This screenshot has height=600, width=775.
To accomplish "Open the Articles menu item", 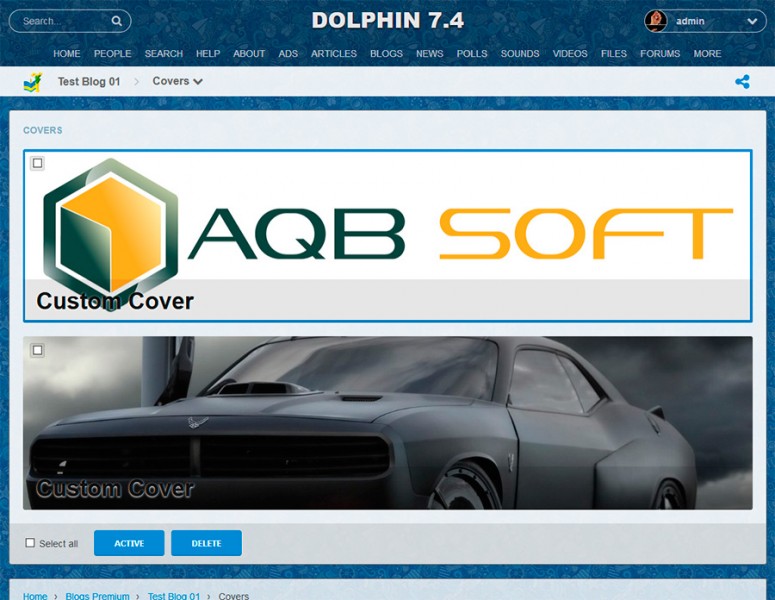I will point(334,53).
